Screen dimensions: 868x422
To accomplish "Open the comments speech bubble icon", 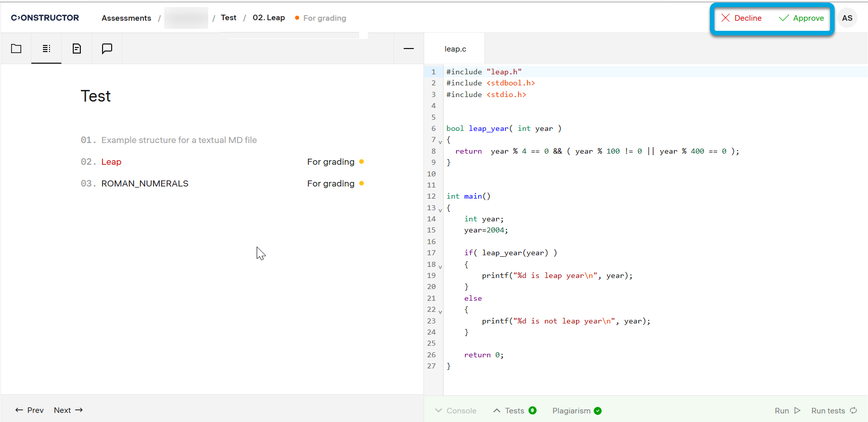I will 107,49.
